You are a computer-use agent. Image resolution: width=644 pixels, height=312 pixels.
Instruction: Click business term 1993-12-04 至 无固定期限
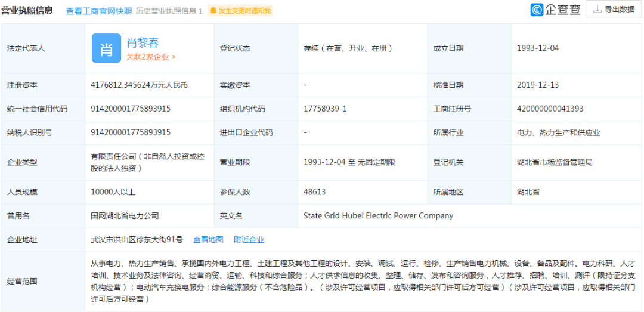[349, 162]
